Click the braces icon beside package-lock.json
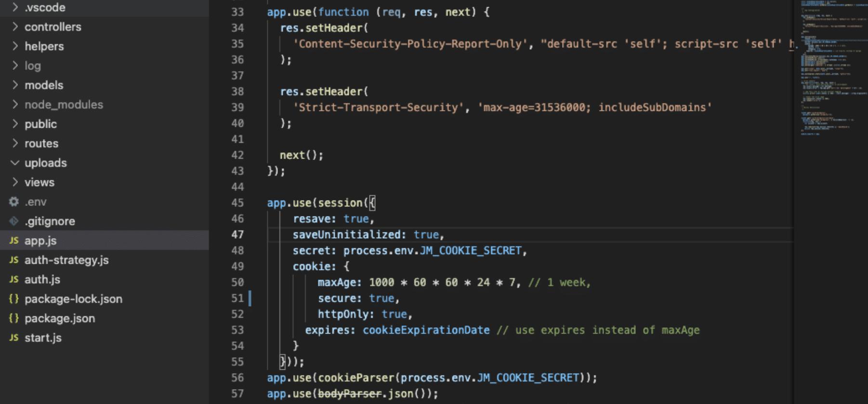 tap(14, 298)
